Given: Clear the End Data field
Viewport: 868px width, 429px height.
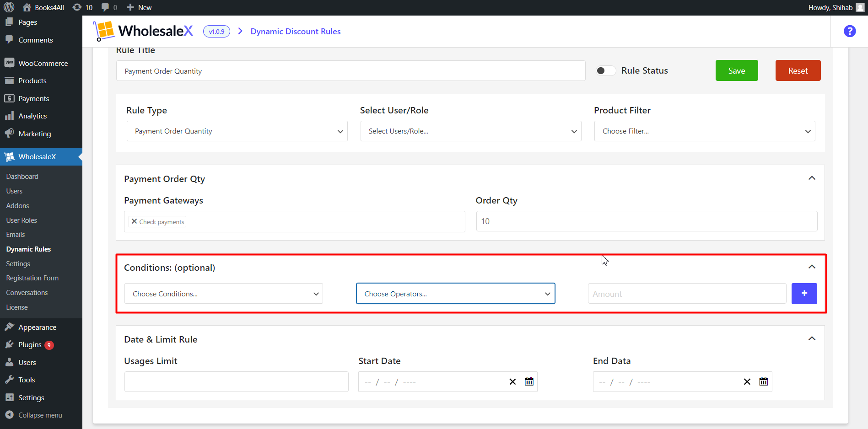Looking at the screenshot, I should (747, 382).
